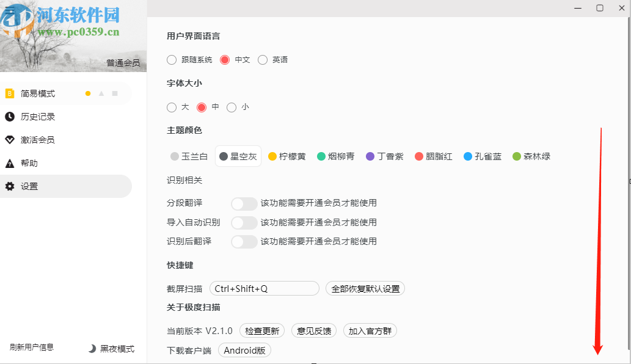
Task: Turn on the 导入自动识别 switch
Action: pos(244,222)
